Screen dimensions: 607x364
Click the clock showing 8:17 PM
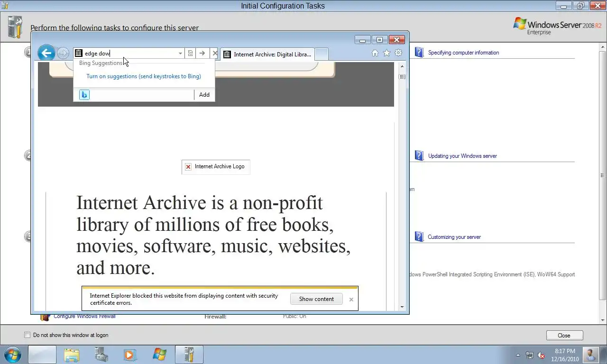(x=565, y=351)
